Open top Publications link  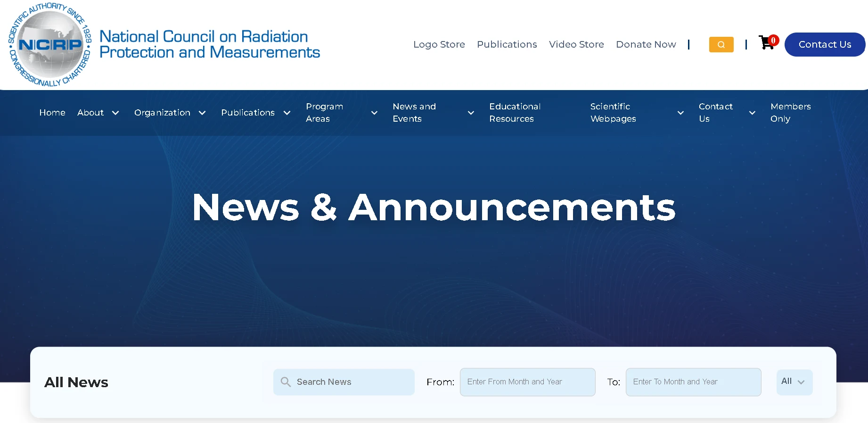(507, 44)
